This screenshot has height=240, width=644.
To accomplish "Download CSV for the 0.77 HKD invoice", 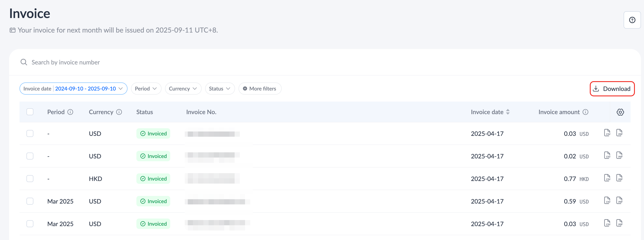I will tap(607, 178).
